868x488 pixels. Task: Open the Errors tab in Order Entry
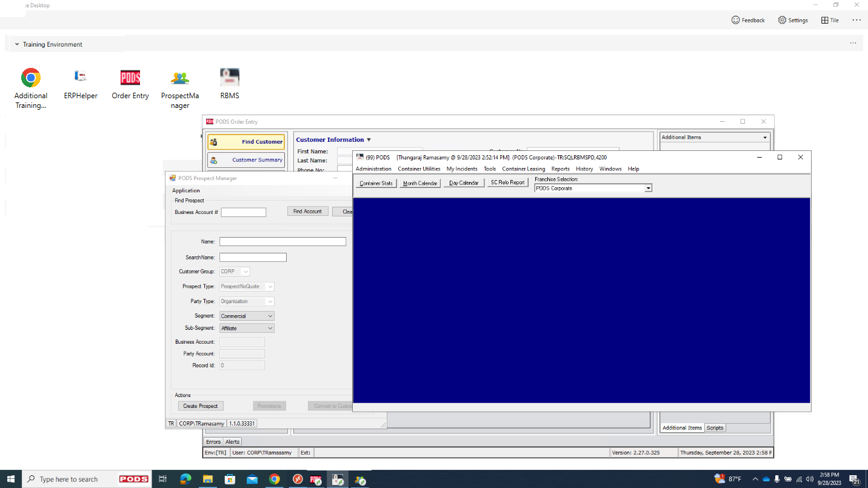[x=213, y=441]
